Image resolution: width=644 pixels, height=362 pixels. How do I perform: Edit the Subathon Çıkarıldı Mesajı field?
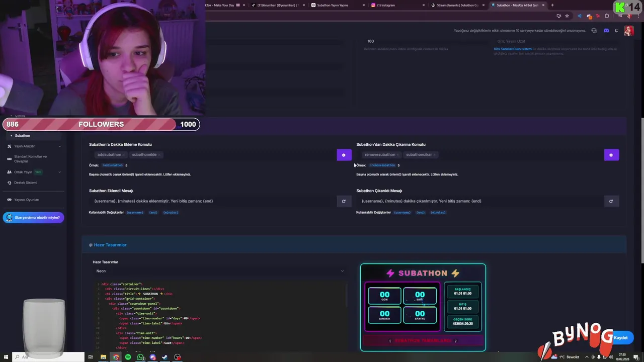point(480,201)
